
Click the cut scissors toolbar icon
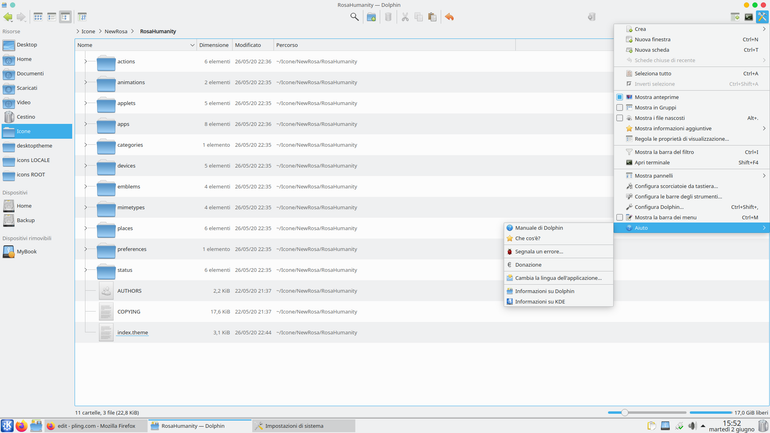(x=405, y=17)
